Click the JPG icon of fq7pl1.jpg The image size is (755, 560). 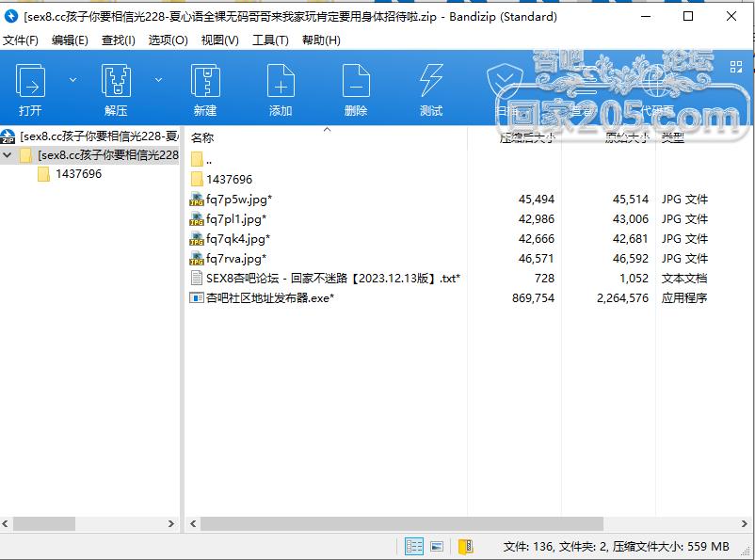[197, 218]
